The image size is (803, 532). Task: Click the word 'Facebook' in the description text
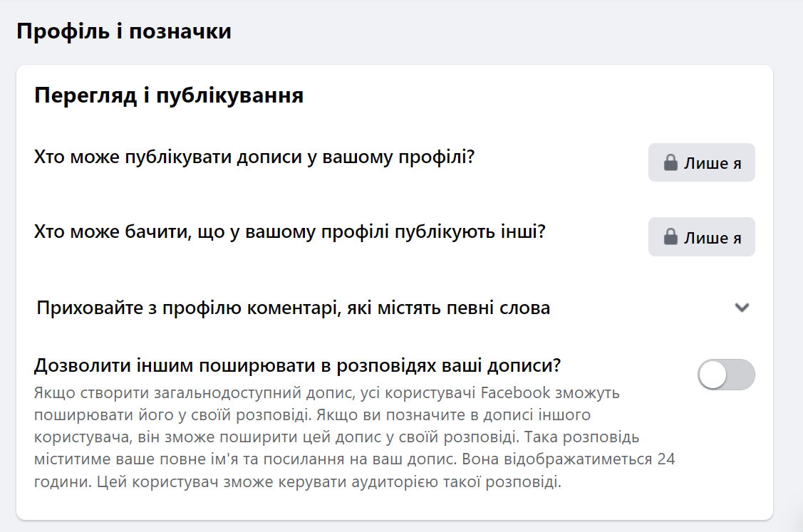512,392
